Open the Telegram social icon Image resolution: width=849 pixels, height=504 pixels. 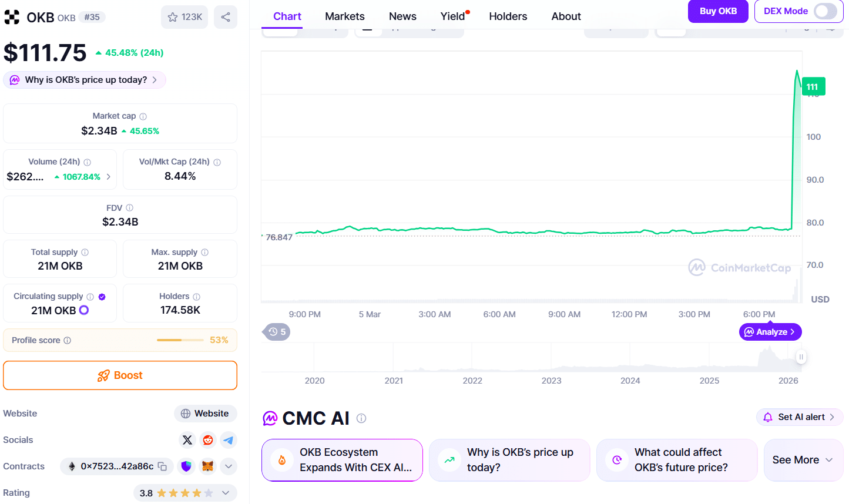[229, 440]
